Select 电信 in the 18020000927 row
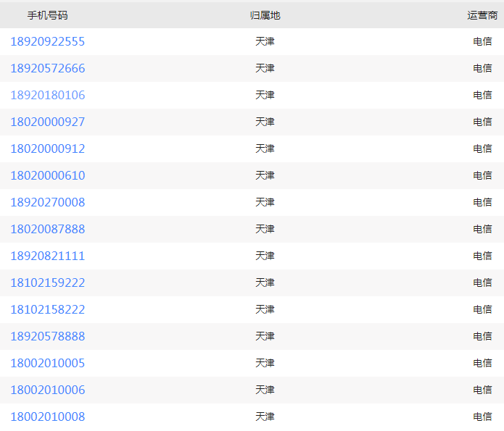The width and height of the screenshot is (504, 431). click(482, 122)
